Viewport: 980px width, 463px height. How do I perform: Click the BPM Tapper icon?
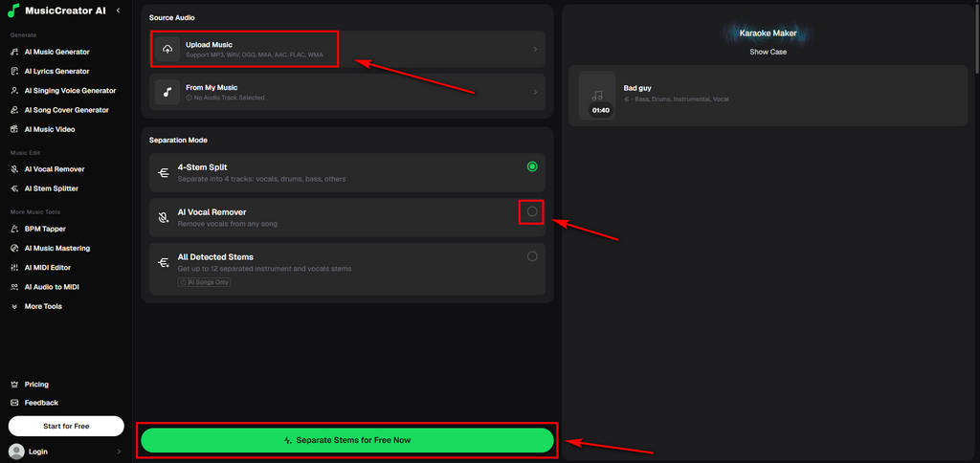[14, 229]
